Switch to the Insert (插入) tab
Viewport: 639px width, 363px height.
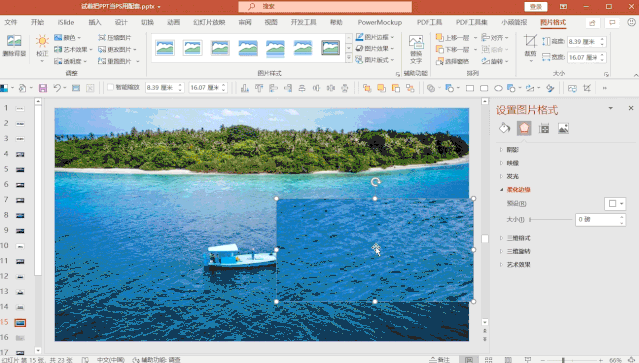pos(95,22)
